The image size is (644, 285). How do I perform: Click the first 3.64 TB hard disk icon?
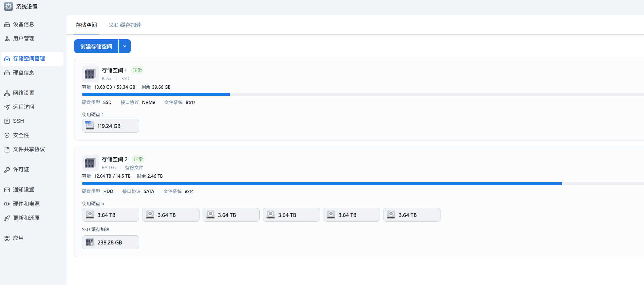point(90,215)
